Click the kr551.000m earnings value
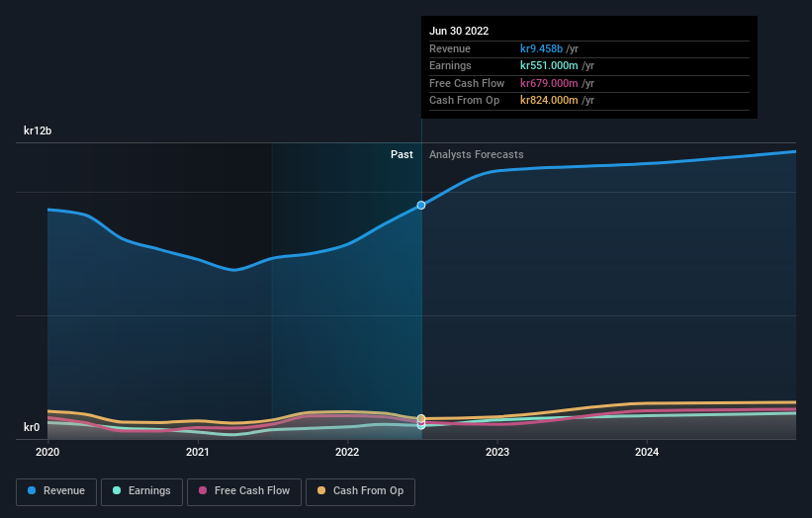The width and height of the screenshot is (812, 518). 549,65
